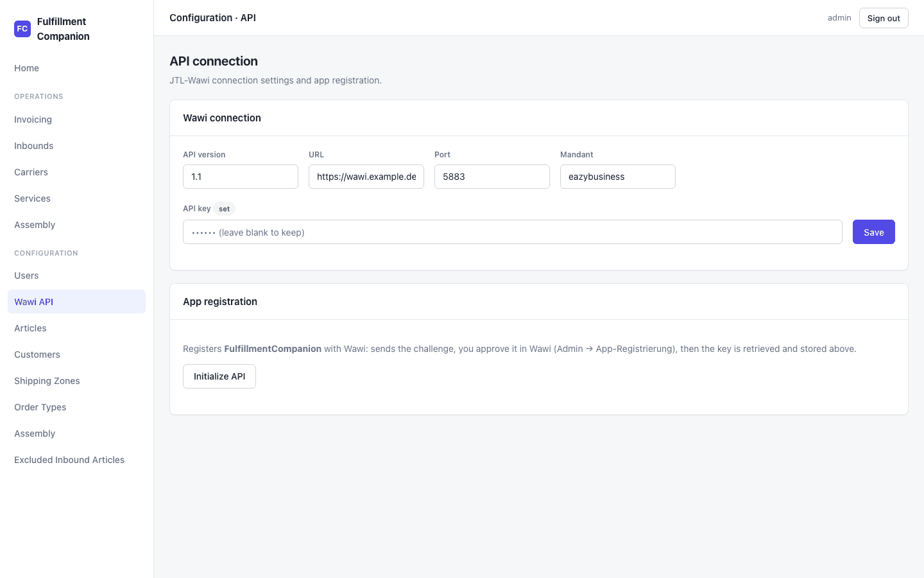Image resolution: width=924 pixels, height=578 pixels.
Task: Focus the Mandant input field
Action: 618,177
